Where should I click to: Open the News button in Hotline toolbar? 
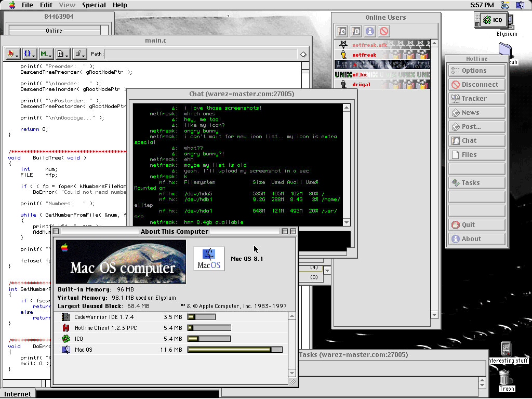[x=477, y=113]
